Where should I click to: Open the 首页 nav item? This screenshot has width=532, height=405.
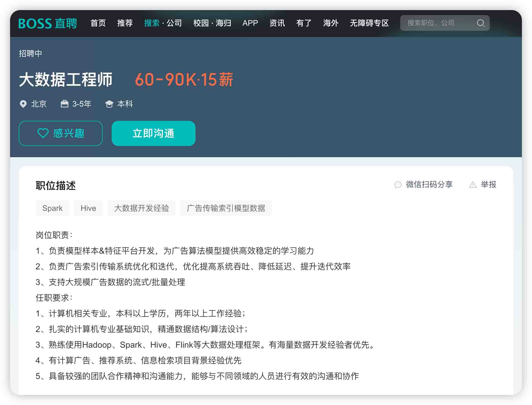98,23
